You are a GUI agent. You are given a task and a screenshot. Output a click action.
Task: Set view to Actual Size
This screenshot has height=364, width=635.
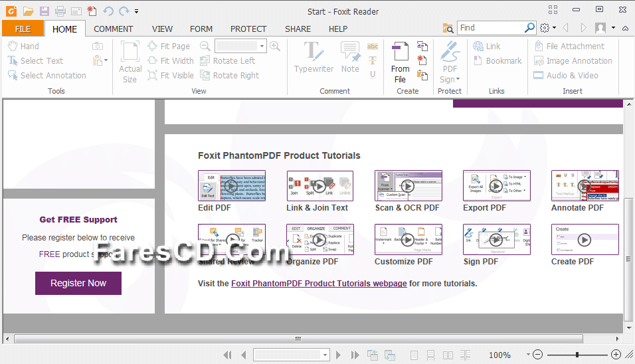130,62
